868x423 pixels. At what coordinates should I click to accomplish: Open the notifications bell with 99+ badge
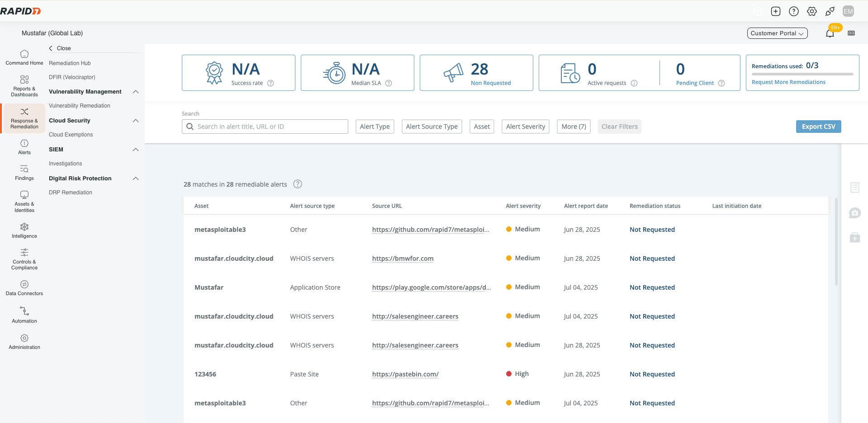830,33
